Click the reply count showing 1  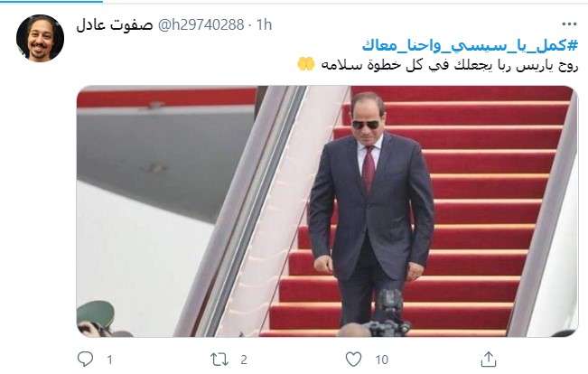(109, 360)
